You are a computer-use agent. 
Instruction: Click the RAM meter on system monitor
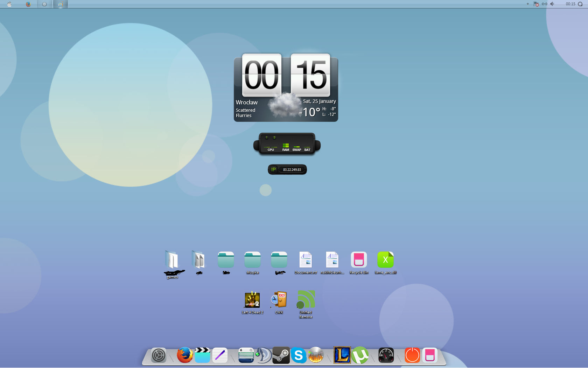[x=286, y=147]
